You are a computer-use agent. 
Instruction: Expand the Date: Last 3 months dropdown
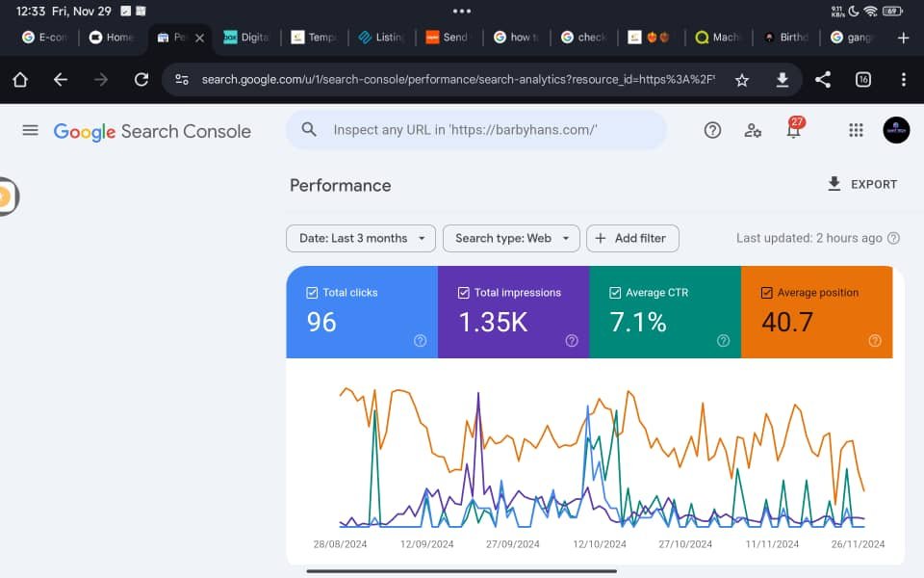361,238
